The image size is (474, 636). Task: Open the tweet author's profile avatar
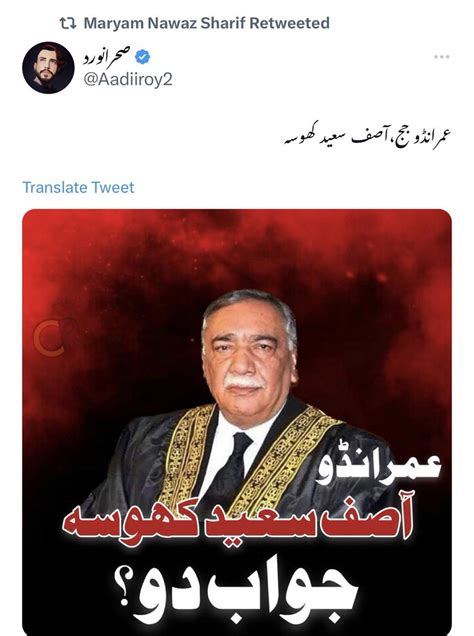[48, 68]
